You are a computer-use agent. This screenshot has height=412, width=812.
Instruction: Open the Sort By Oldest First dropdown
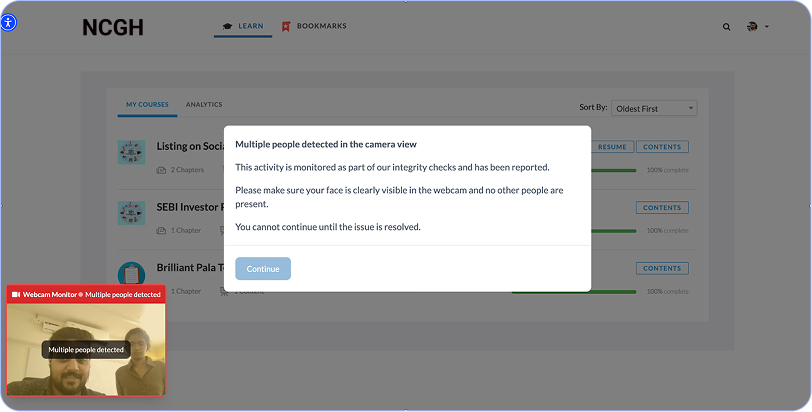(654, 108)
